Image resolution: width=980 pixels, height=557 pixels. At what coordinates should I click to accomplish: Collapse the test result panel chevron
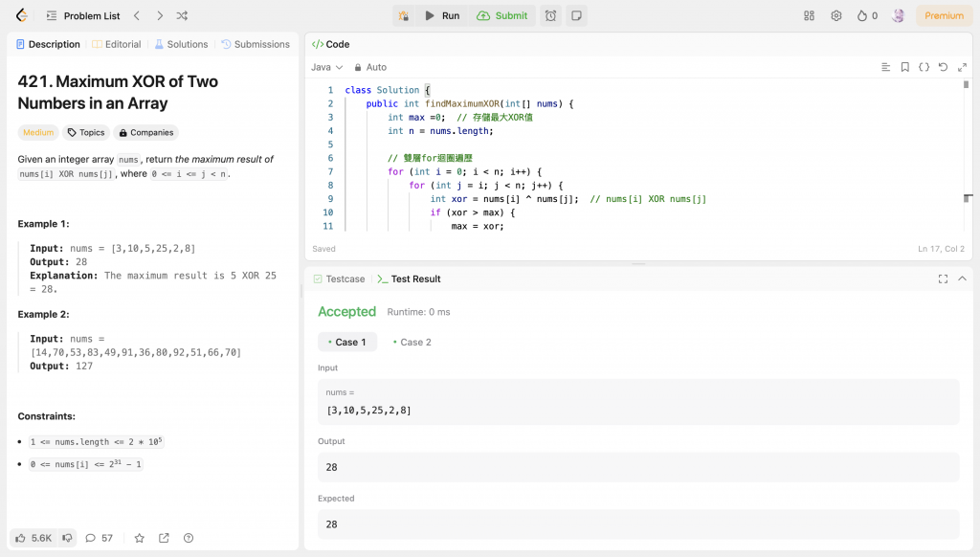(x=962, y=278)
